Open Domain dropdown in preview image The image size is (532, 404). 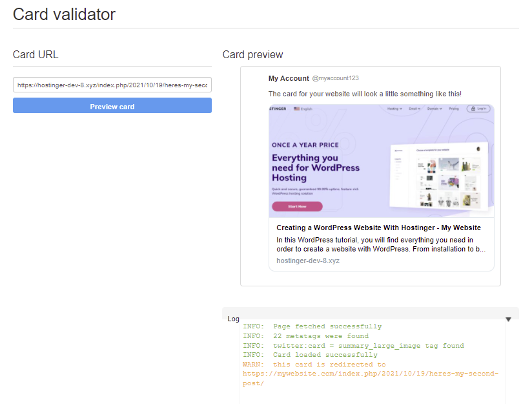point(435,109)
